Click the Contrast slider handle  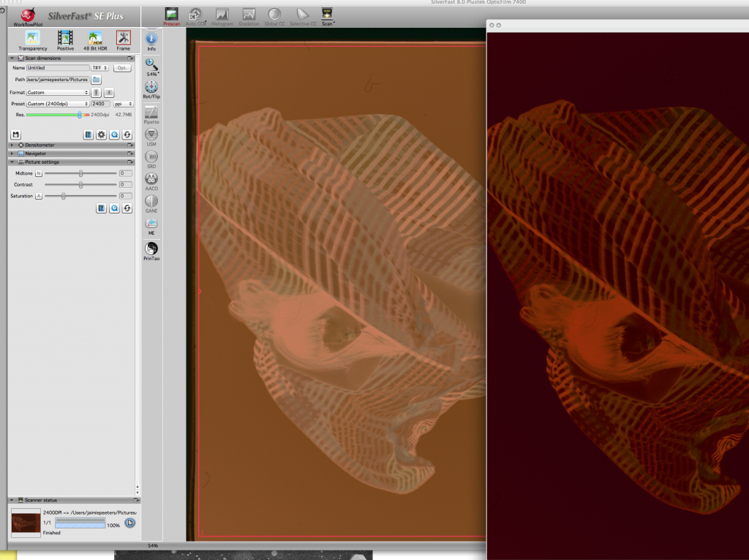80,184
